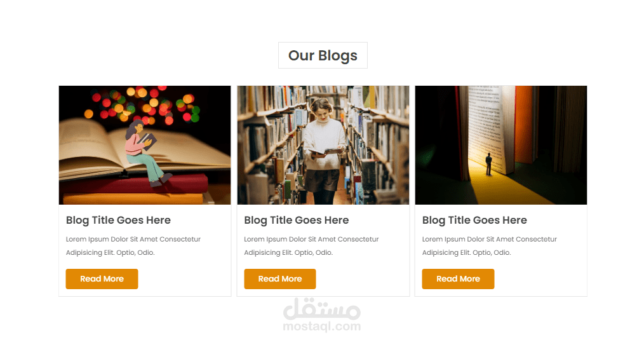Click the first card's Lorem Ipsum description text
The image size is (644, 340).
point(133,246)
